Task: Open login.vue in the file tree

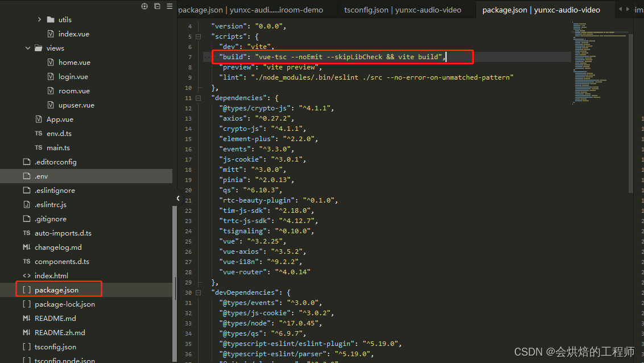Action: point(73,76)
